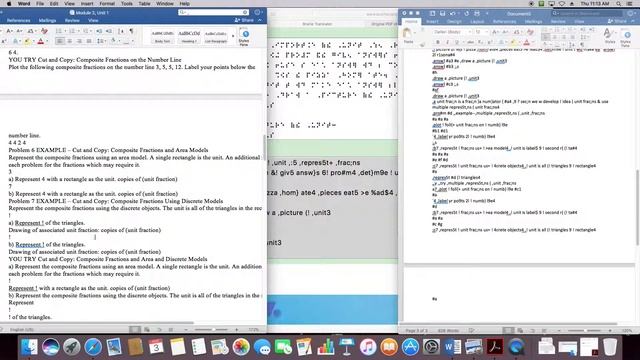Increase indent in left Word window

(109, 31)
